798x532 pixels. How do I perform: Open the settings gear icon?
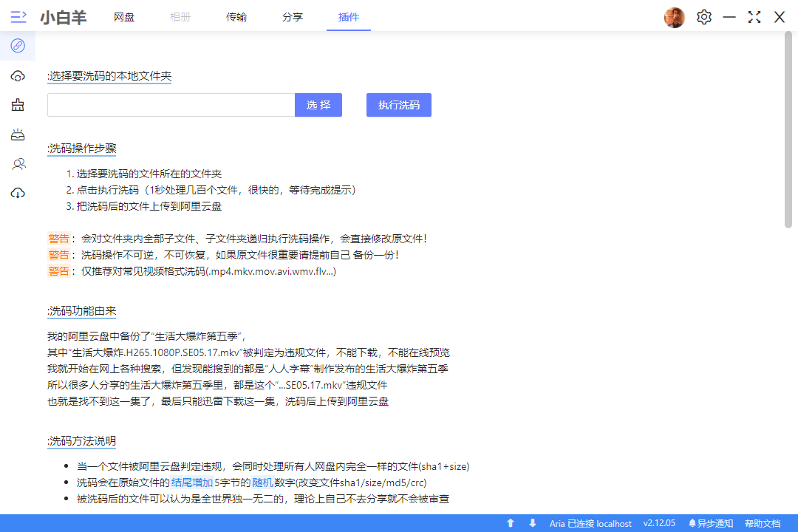(x=703, y=16)
